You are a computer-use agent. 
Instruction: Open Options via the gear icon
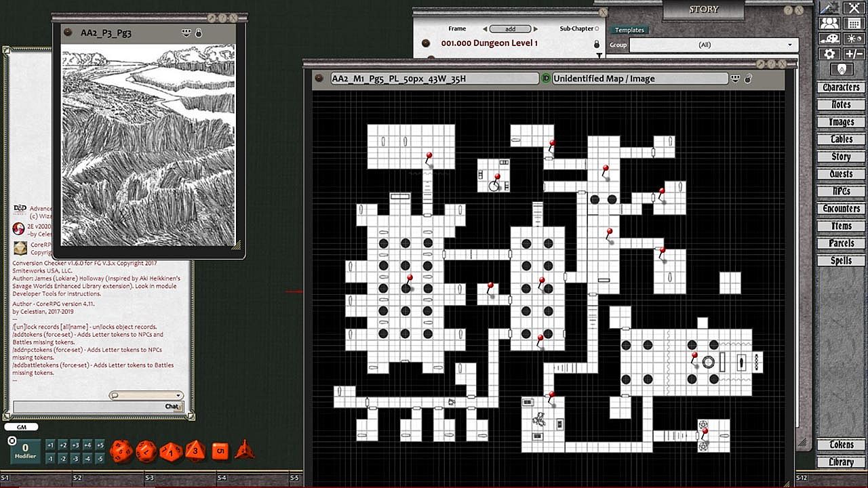point(830,54)
